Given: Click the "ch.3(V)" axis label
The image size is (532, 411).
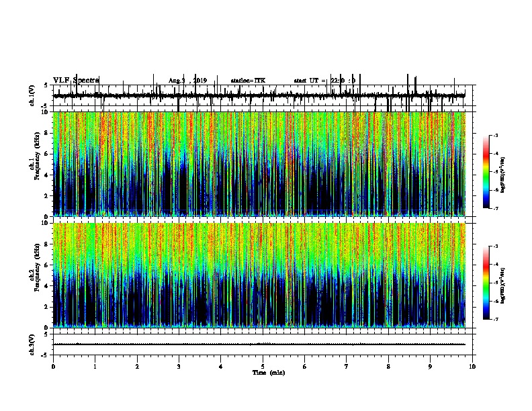Looking at the screenshot, I should click(32, 345).
